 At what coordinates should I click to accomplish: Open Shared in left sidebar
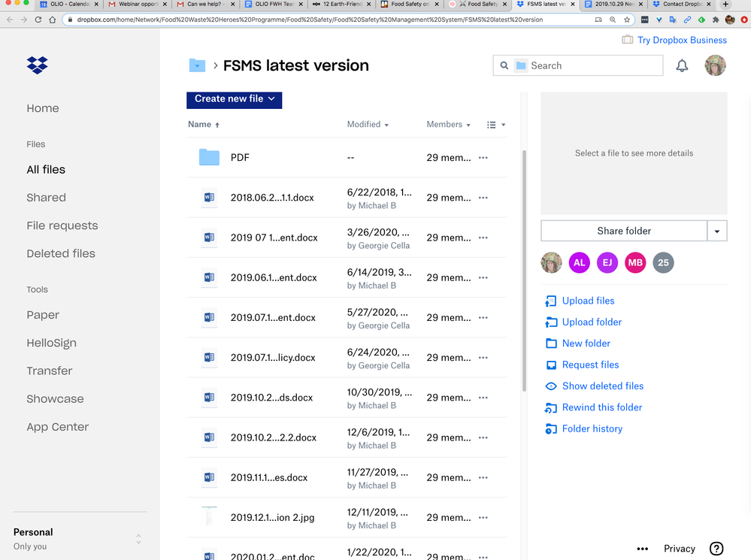[x=47, y=198]
